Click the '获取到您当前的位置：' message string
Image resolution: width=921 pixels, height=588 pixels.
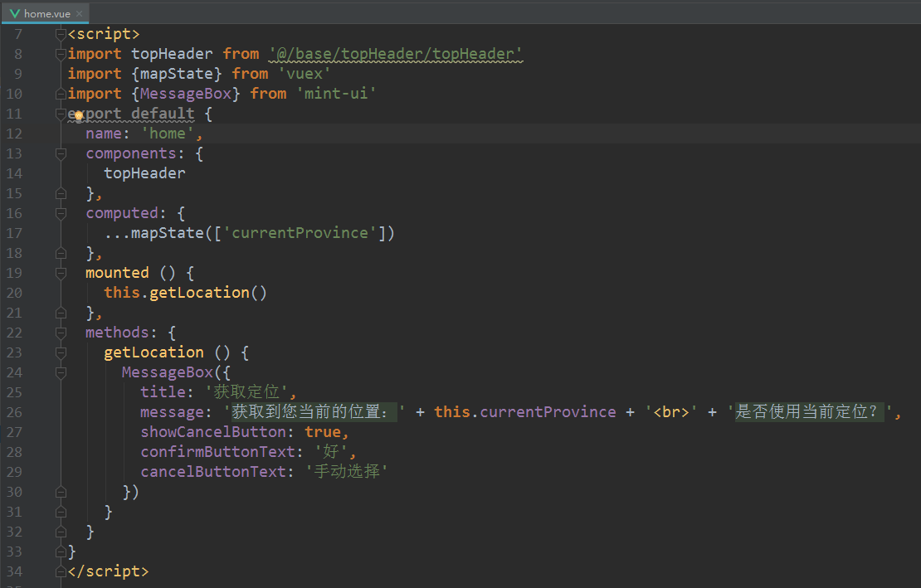(314, 412)
